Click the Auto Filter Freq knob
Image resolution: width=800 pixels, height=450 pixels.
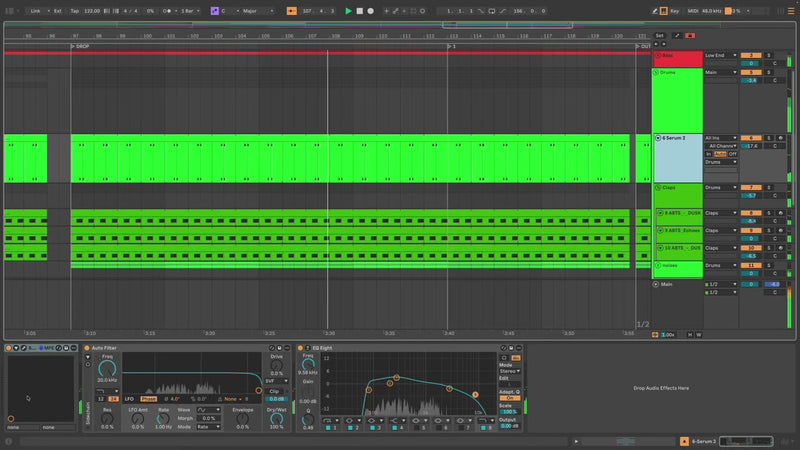click(107, 368)
